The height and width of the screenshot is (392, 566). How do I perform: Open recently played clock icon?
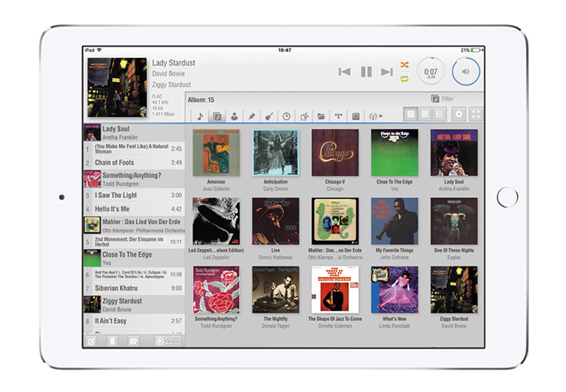(287, 116)
